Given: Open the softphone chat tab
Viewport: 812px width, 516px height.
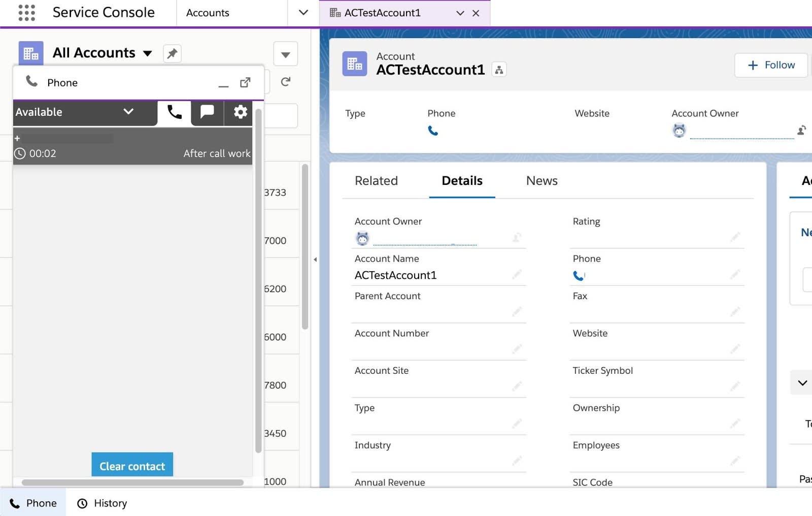Looking at the screenshot, I should point(207,112).
